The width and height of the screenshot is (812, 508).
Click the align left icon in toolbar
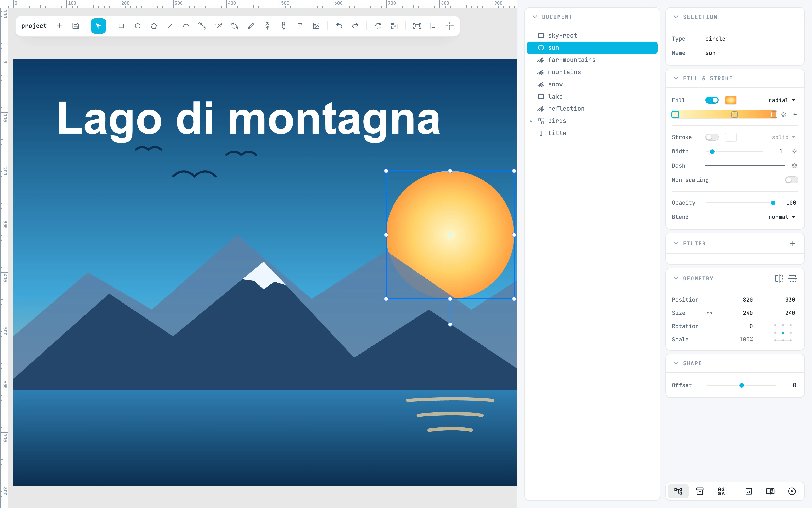[433, 26]
